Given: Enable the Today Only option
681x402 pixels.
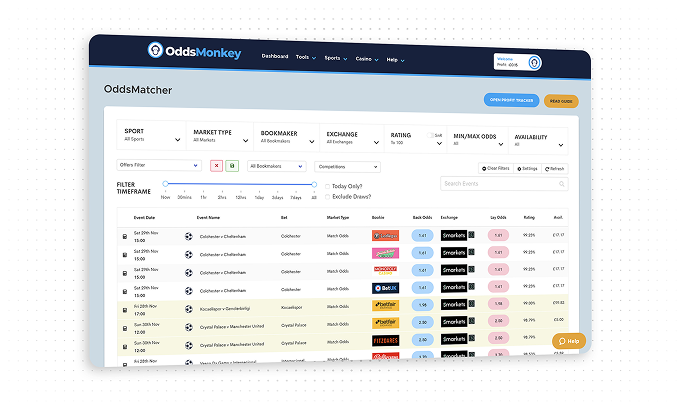Looking at the screenshot, I should click(328, 186).
